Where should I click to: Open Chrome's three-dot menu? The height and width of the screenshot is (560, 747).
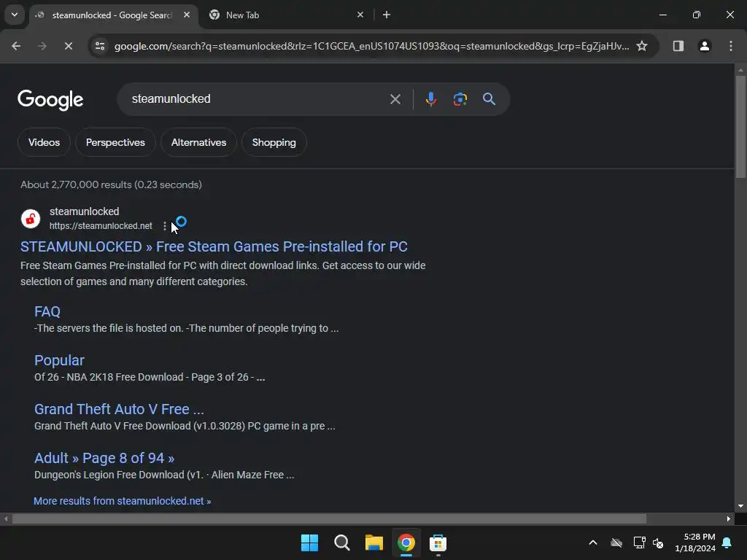click(x=731, y=46)
